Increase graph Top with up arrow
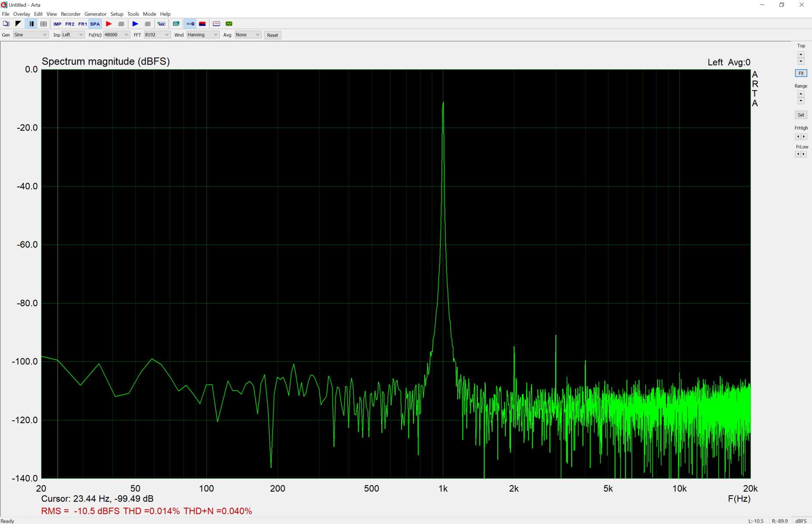The width and height of the screenshot is (812, 524). click(801, 54)
